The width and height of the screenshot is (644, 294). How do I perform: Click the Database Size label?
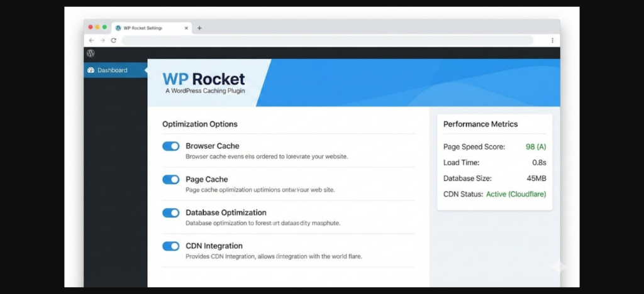(x=467, y=178)
